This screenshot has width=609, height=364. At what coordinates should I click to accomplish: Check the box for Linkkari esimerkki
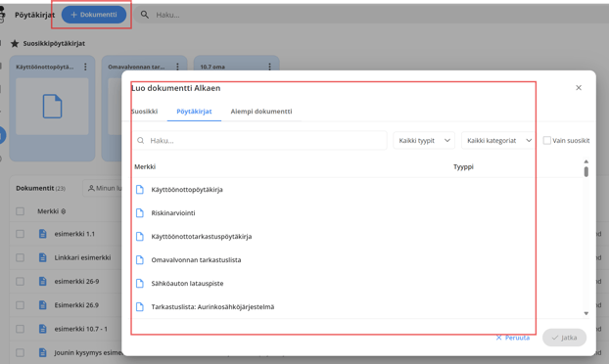click(x=20, y=257)
